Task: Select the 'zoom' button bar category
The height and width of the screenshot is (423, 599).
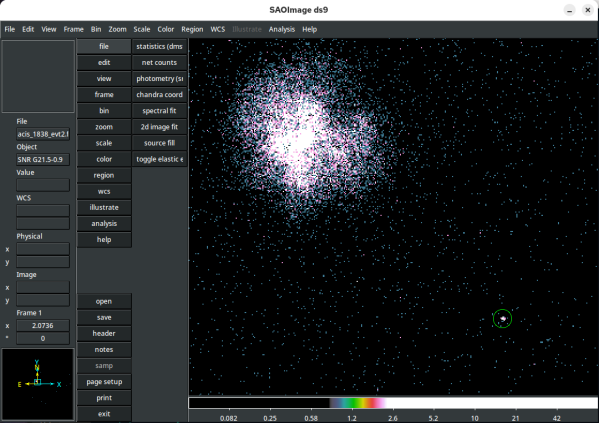Action: tap(104, 127)
